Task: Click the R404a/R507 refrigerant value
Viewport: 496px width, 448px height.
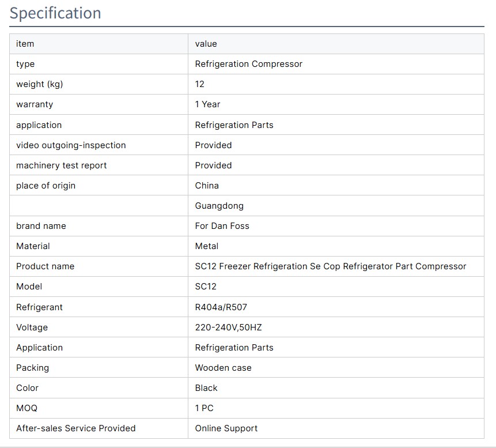Action: [221, 307]
